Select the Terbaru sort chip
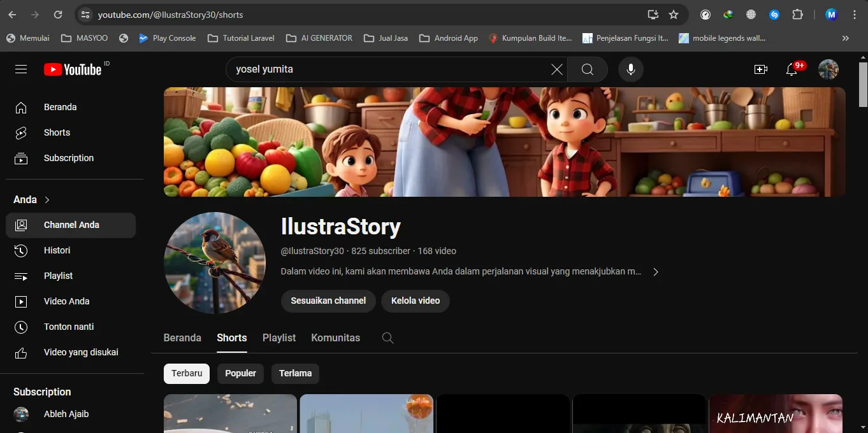868x433 pixels. (x=187, y=374)
